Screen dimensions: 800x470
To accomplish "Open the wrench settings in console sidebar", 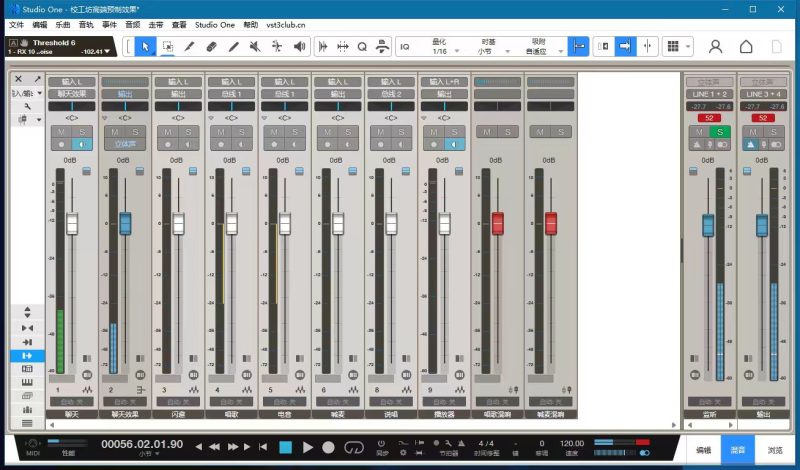I will click(27, 106).
